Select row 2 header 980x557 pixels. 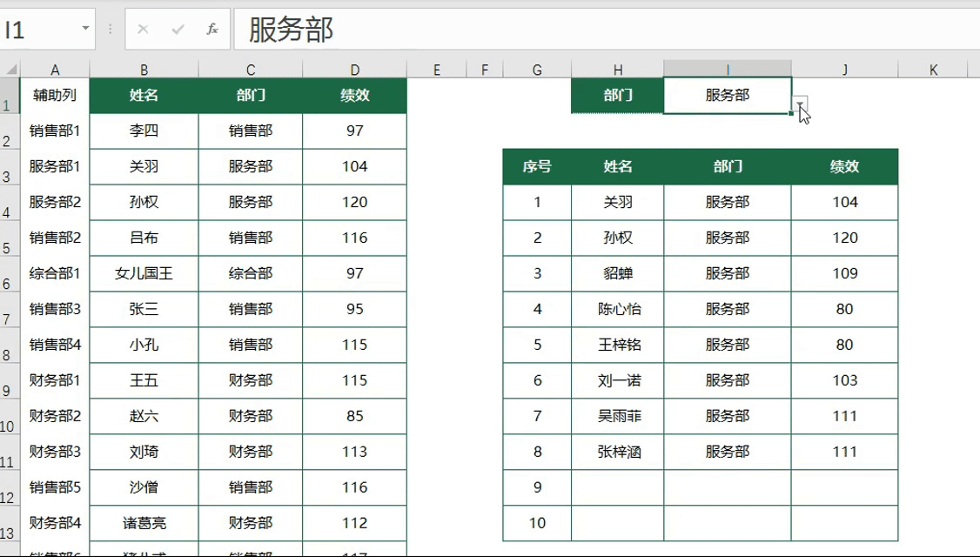tap(10, 131)
